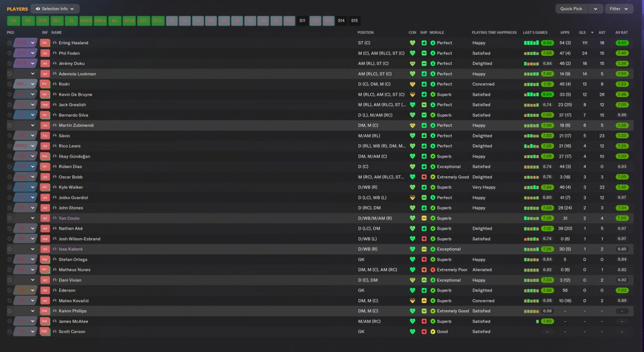Toggle picked checkmark for Kyle Walker
644x352 pixels.
click(x=10, y=187)
